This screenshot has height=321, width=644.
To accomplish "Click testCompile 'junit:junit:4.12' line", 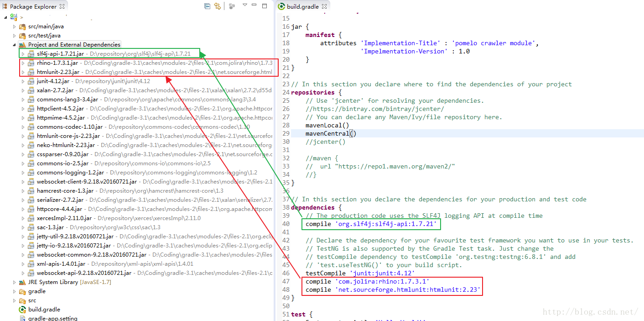I will pyautogui.click(x=360, y=273).
